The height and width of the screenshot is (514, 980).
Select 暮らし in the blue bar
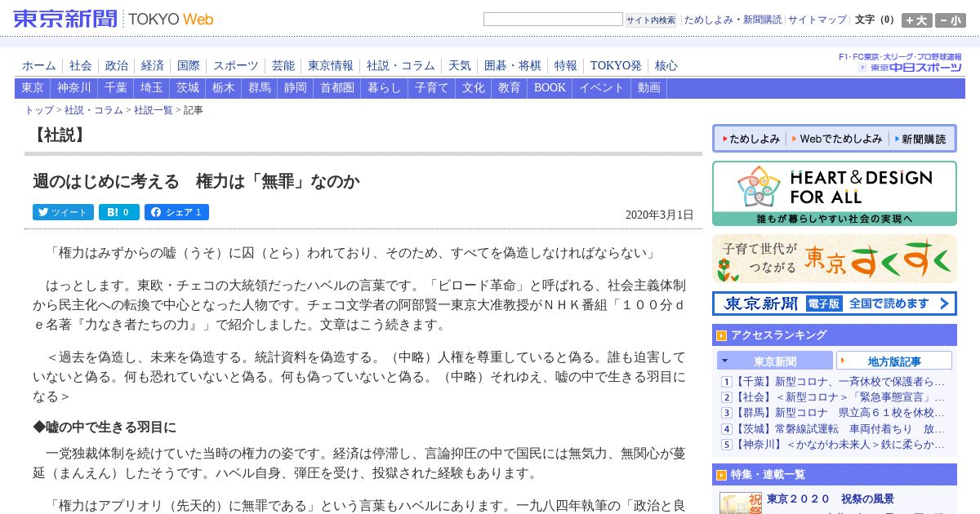pyautogui.click(x=385, y=88)
